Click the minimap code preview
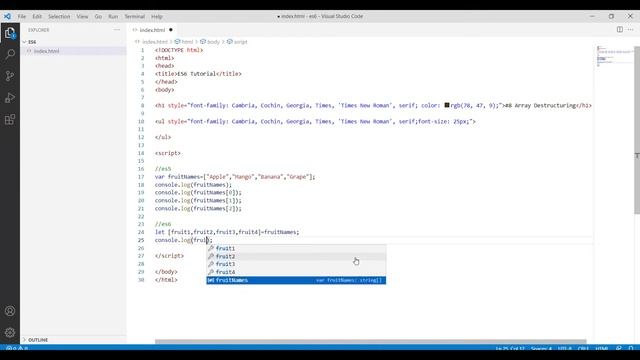640x360 pixels. click(614, 56)
